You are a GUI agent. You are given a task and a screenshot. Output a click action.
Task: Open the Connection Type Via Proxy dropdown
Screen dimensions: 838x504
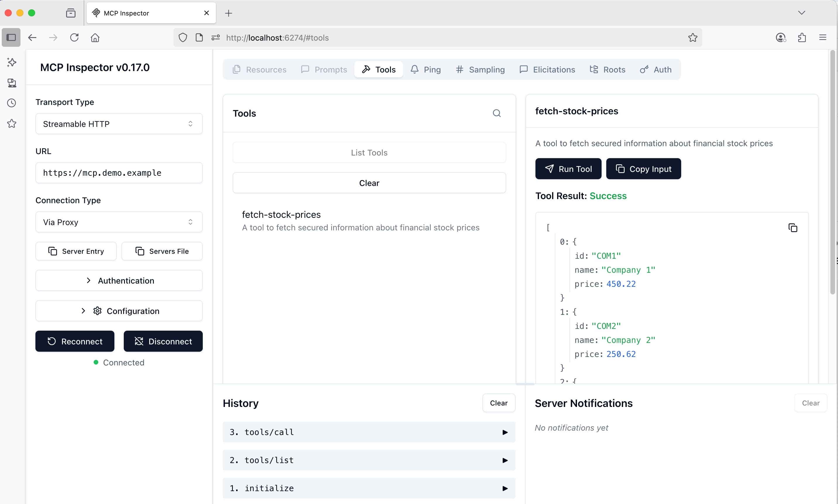pos(119,222)
